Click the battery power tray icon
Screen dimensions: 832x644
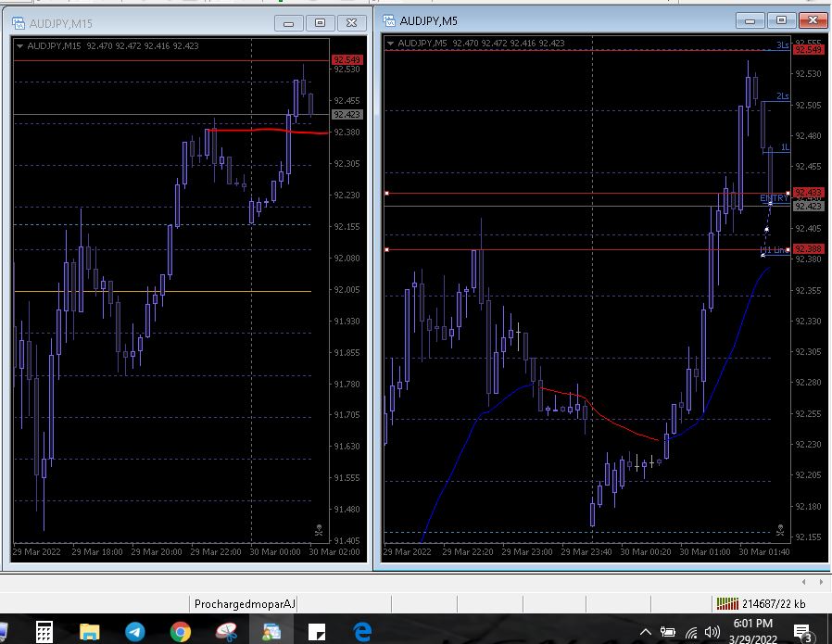click(667, 632)
